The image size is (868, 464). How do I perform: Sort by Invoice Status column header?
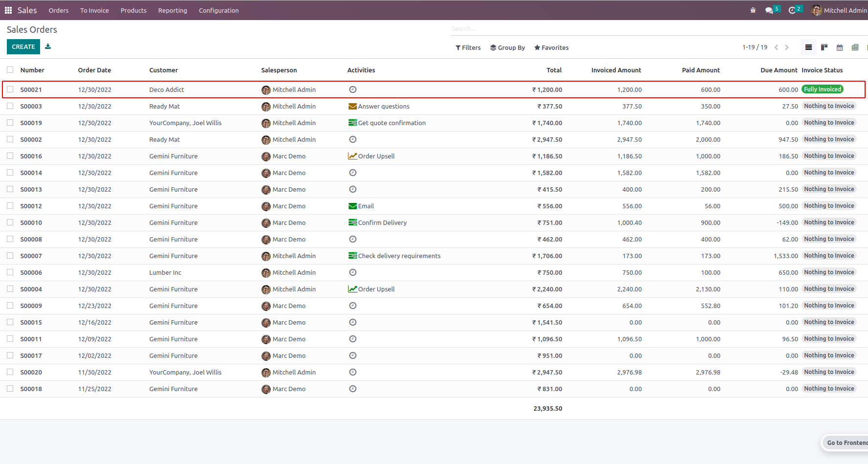pyautogui.click(x=822, y=70)
